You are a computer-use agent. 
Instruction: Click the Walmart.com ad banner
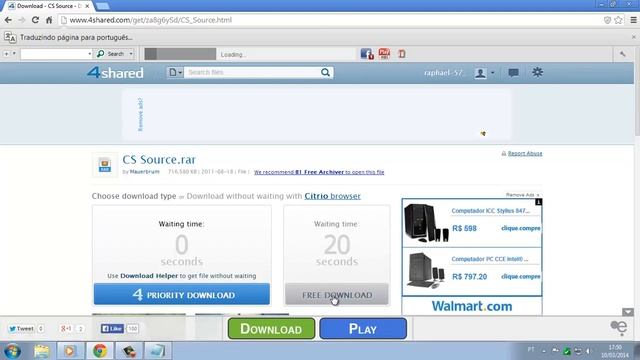point(472,306)
